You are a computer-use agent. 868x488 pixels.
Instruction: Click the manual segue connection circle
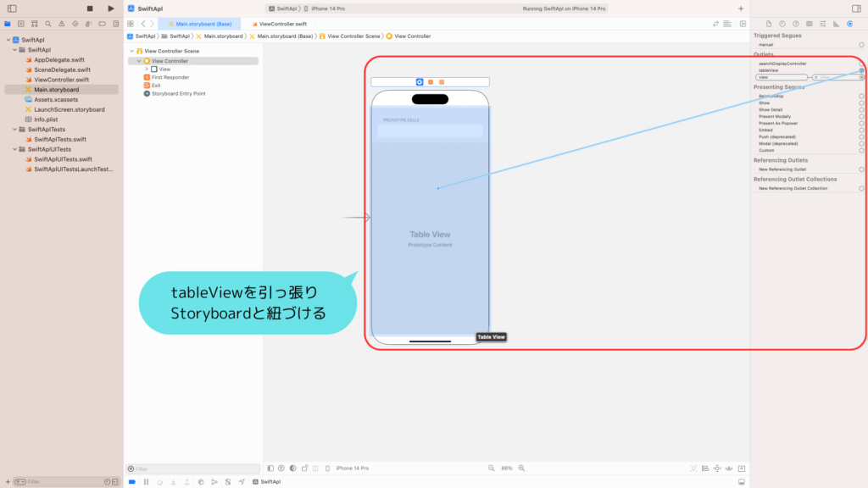pos(861,45)
